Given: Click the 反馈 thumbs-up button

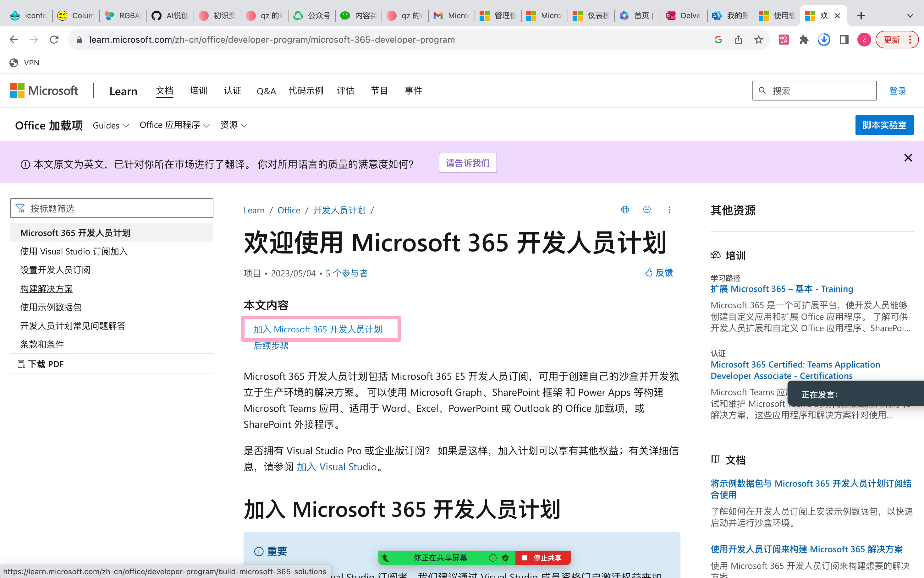Looking at the screenshot, I should pyautogui.click(x=659, y=273).
